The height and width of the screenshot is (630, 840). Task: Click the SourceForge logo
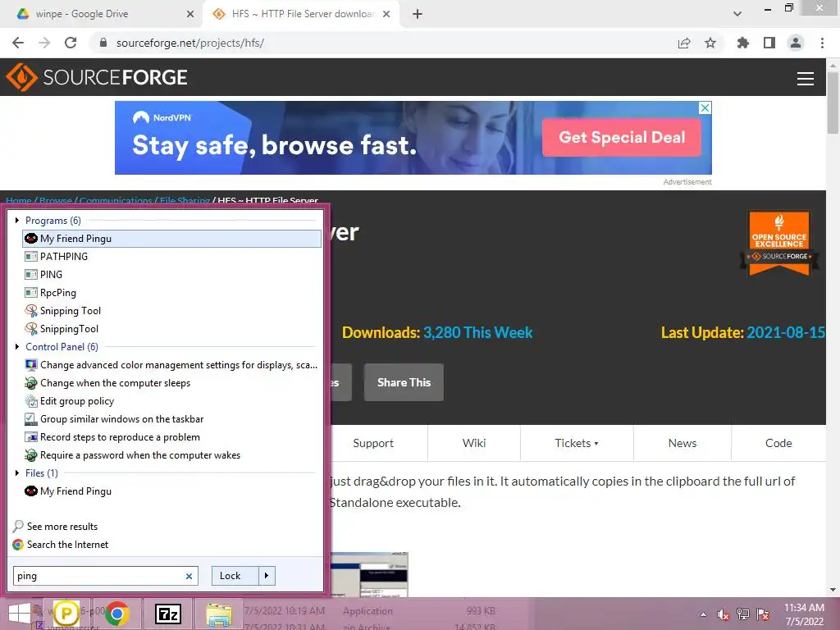[97, 77]
